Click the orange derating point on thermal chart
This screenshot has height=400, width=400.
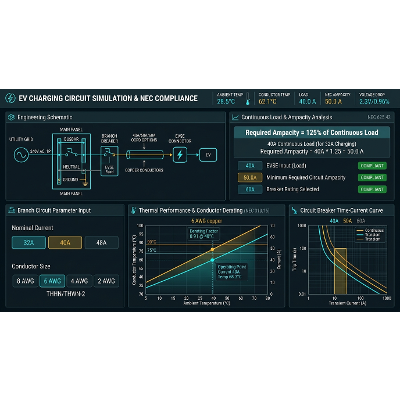(x=212, y=249)
